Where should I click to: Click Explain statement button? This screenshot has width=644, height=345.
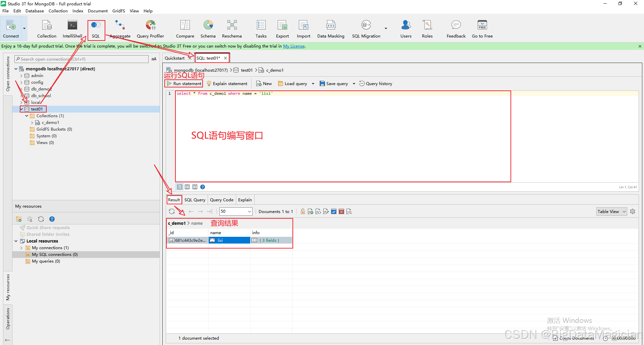tap(227, 84)
